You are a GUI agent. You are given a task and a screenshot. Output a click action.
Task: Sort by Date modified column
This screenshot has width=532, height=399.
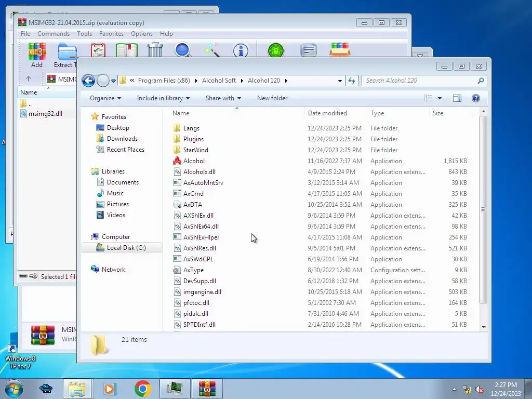pyautogui.click(x=336, y=113)
